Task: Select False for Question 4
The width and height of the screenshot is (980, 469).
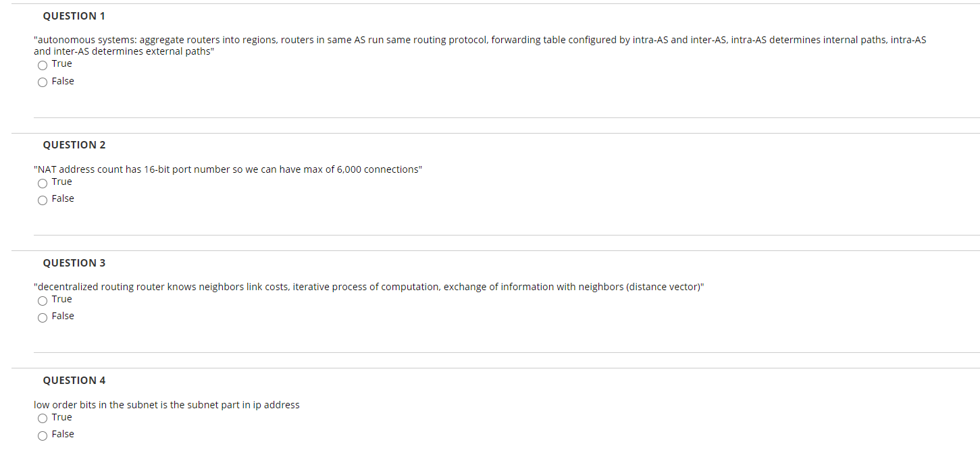Action: point(42,435)
